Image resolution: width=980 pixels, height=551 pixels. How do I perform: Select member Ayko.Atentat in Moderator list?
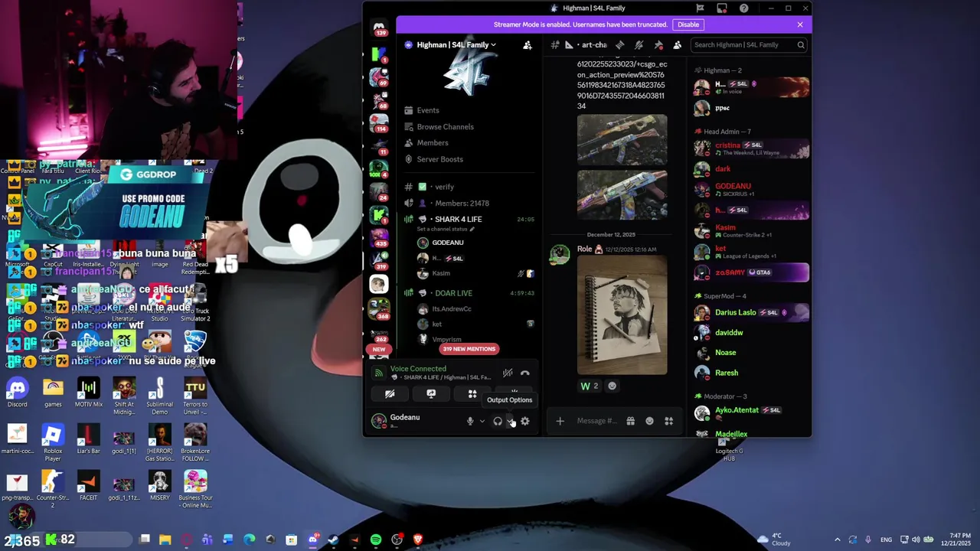click(x=750, y=413)
